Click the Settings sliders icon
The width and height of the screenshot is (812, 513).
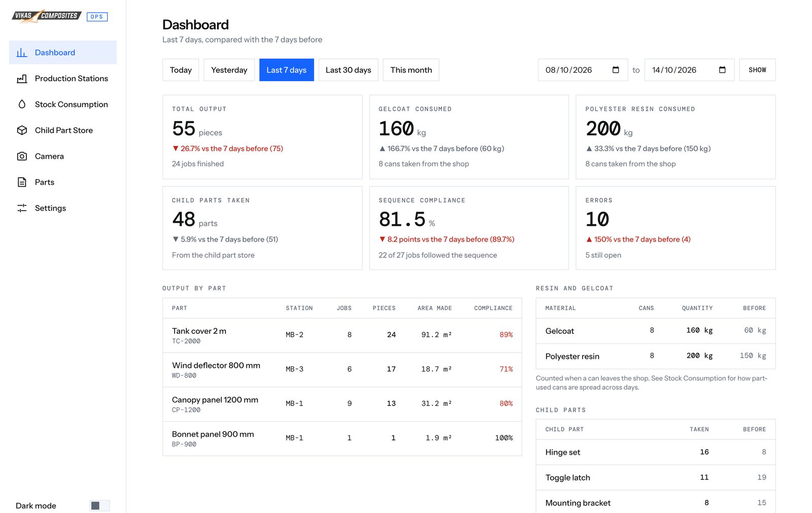pyautogui.click(x=22, y=208)
